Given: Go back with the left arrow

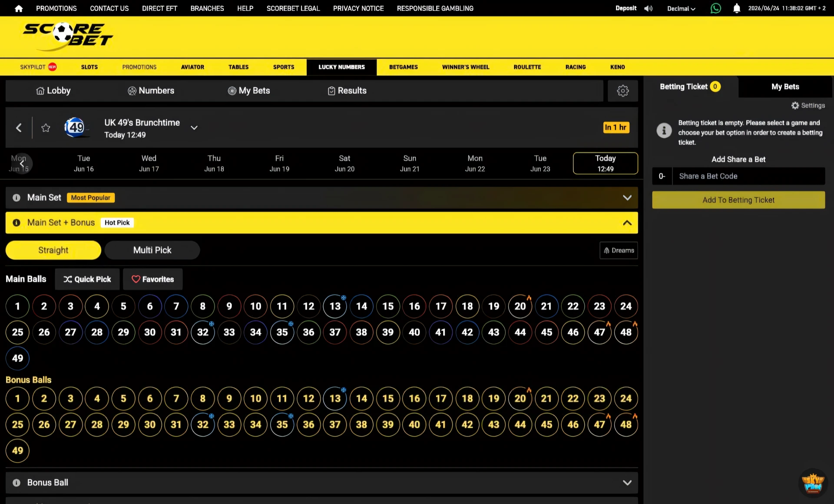Looking at the screenshot, I should point(19,128).
